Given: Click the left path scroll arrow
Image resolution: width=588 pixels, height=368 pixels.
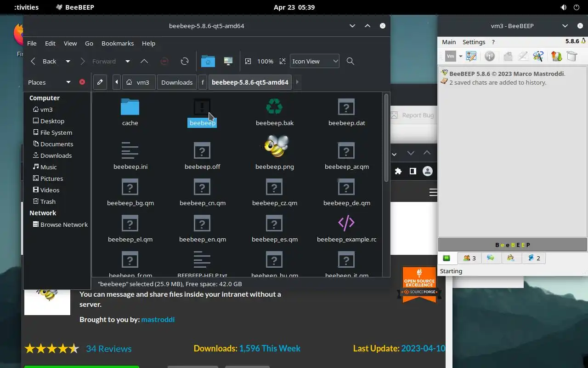Looking at the screenshot, I should click(x=117, y=82).
